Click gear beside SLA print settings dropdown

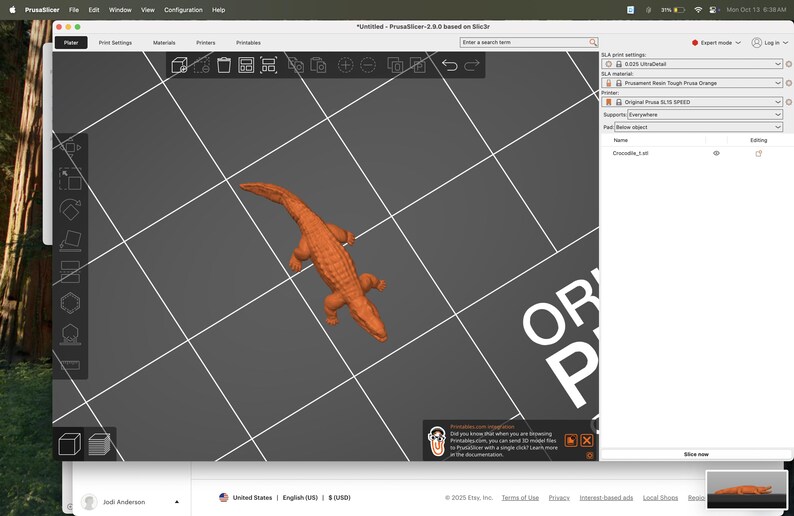coord(788,64)
